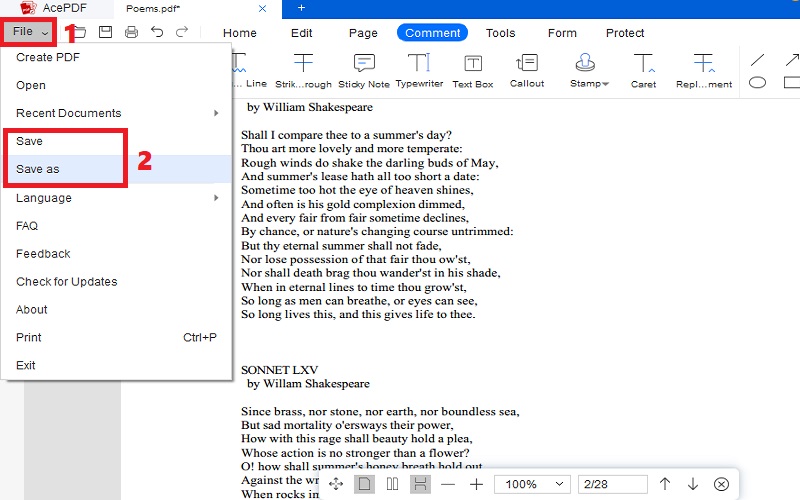Zoom out with the minus button
This screenshot has width=800, height=500.
click(448, 484)
